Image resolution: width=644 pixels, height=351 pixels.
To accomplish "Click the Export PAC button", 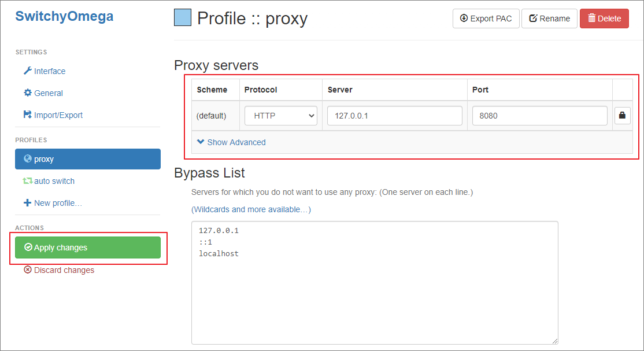I will [486, 19].
